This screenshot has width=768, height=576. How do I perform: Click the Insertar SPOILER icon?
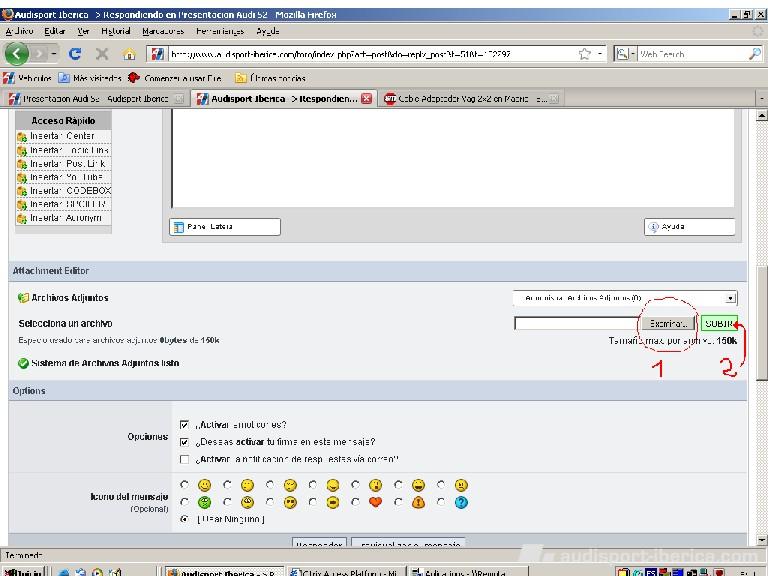point(22,205)
